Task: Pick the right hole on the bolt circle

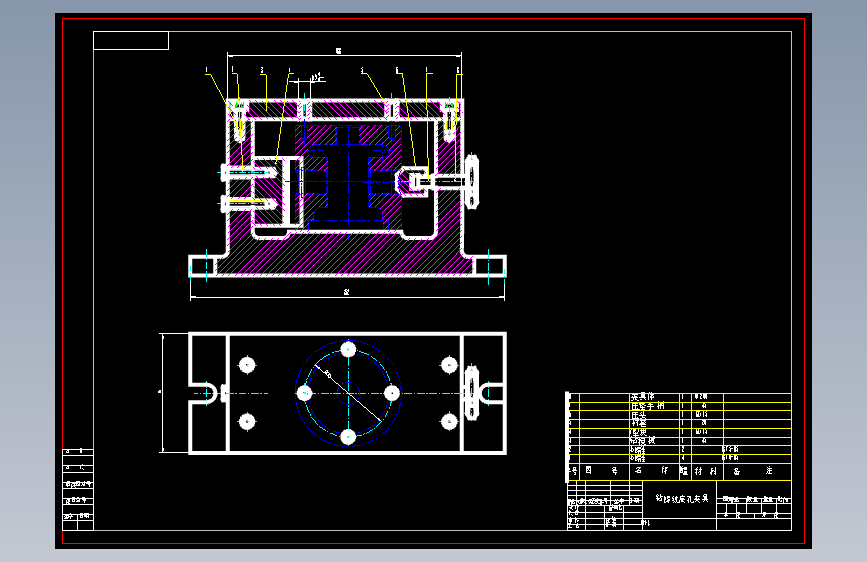Action: coord(391,393)
